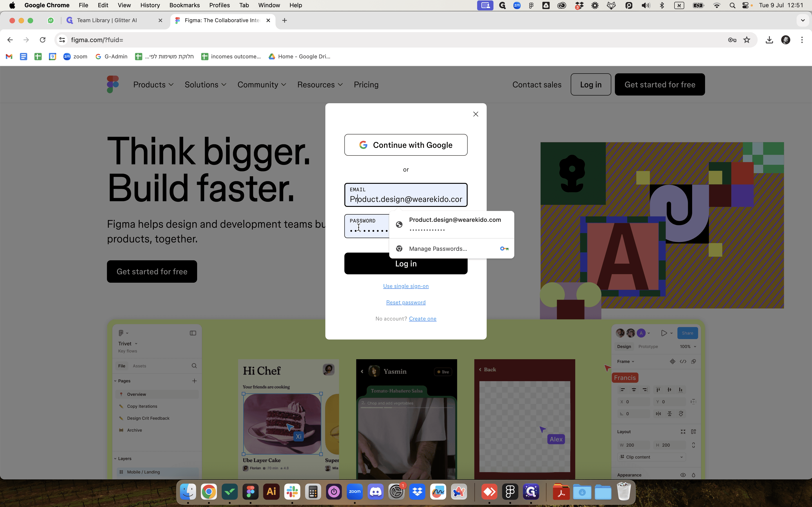Bookmark this page with the star icon
Screen dimensions: 812x507
747,40
